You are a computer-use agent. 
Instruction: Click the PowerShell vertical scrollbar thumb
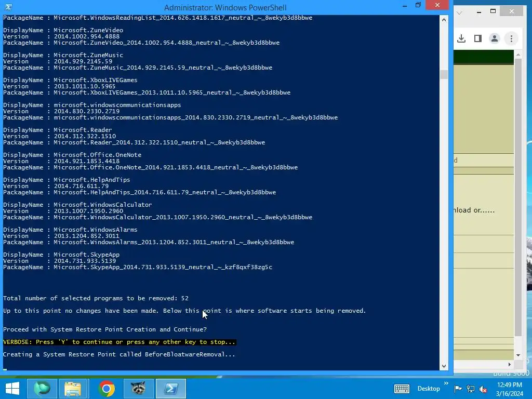[x=444, y=74]
